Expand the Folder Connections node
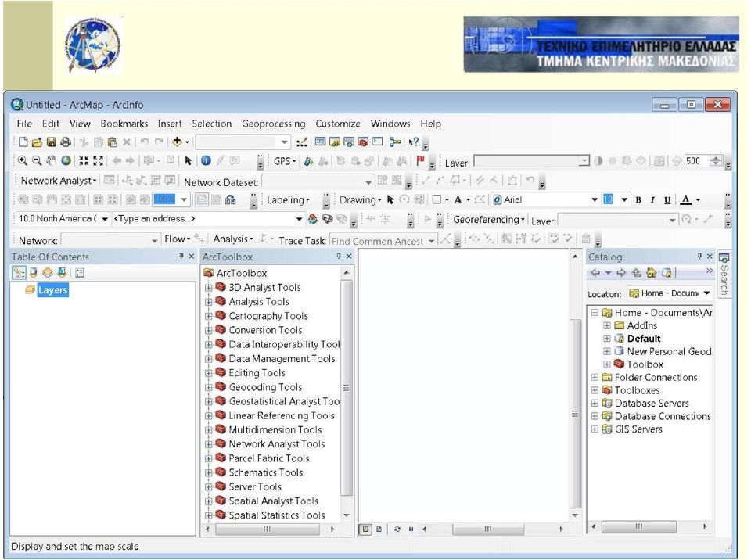Viewport: 751px width, 560px height. pos(595,378)
